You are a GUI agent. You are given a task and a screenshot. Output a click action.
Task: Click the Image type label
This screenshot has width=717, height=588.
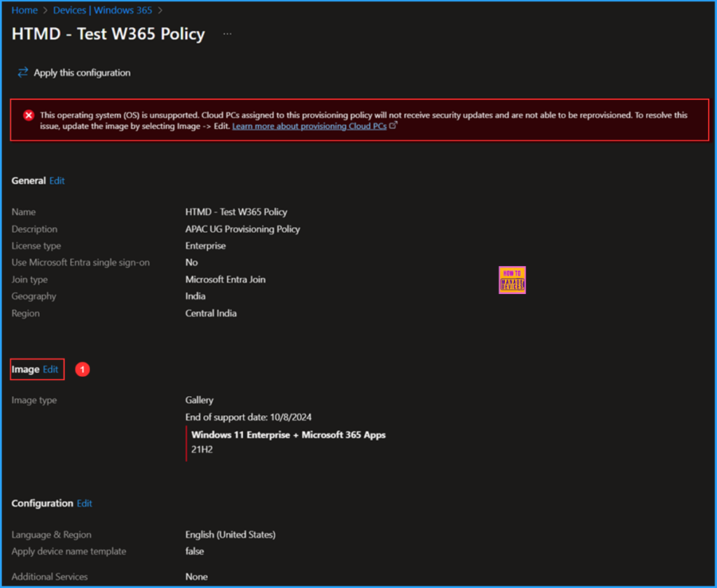[34, 400]
